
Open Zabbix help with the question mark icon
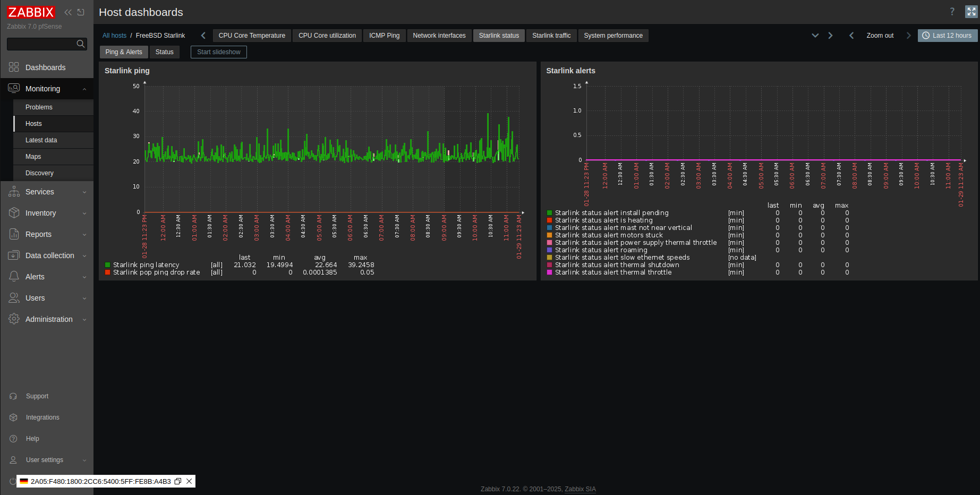(x=951, y=11)
